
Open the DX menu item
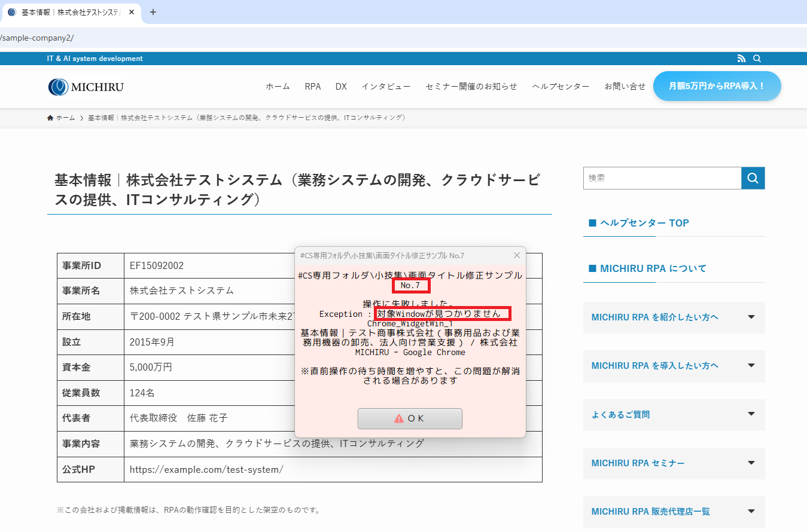(x=341, y=87)
